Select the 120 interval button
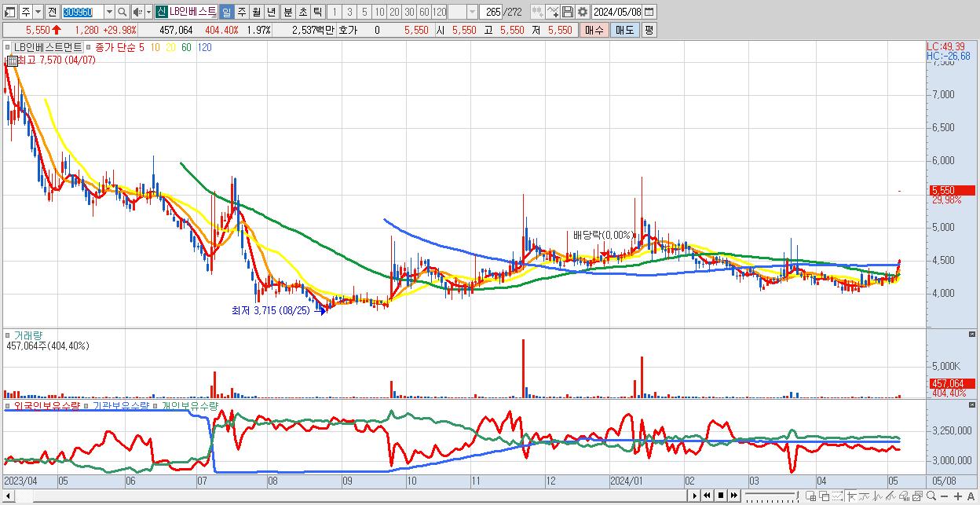 439,12
